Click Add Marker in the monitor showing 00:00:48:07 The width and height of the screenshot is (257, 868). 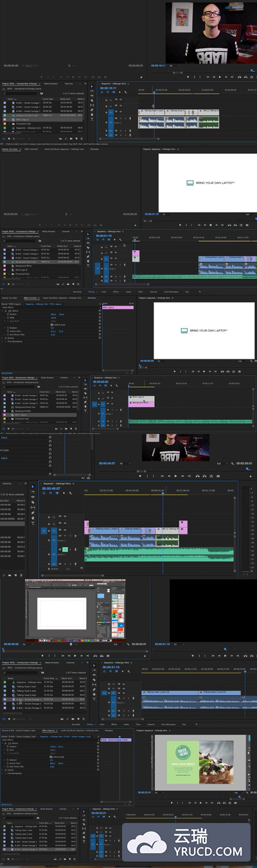click(x=140, y=476)
